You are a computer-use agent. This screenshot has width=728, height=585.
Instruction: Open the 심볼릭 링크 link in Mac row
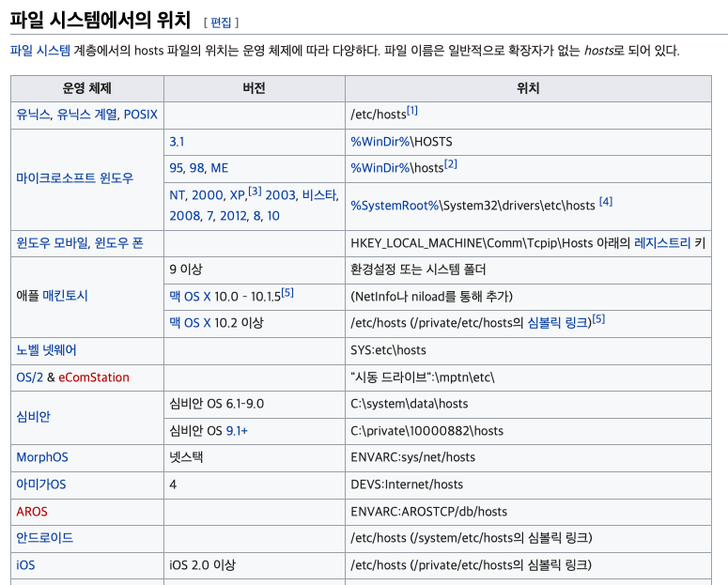558,323
